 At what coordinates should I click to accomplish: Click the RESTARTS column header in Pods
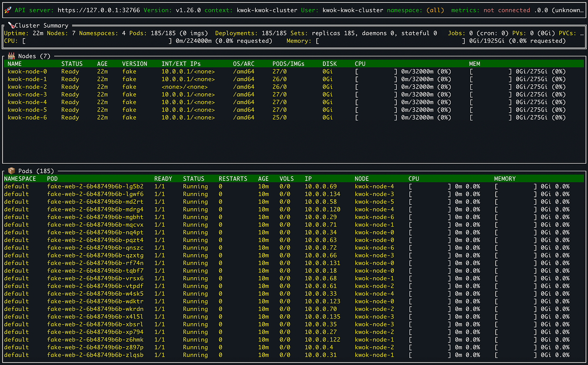coord(233,179)
